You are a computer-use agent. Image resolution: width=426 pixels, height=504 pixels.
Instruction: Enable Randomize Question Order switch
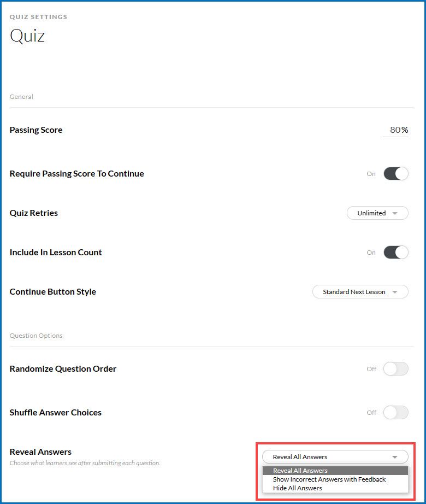click(396, 369)
